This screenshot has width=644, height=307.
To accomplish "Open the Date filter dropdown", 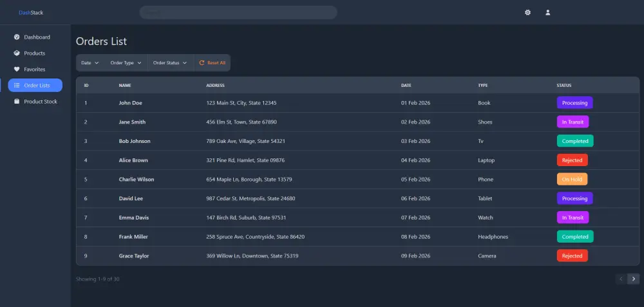I will point(90,63).
